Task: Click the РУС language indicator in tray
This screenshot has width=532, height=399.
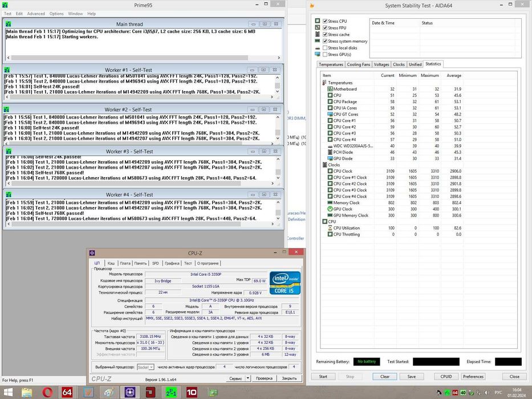Action: click(x=498, y=393)
